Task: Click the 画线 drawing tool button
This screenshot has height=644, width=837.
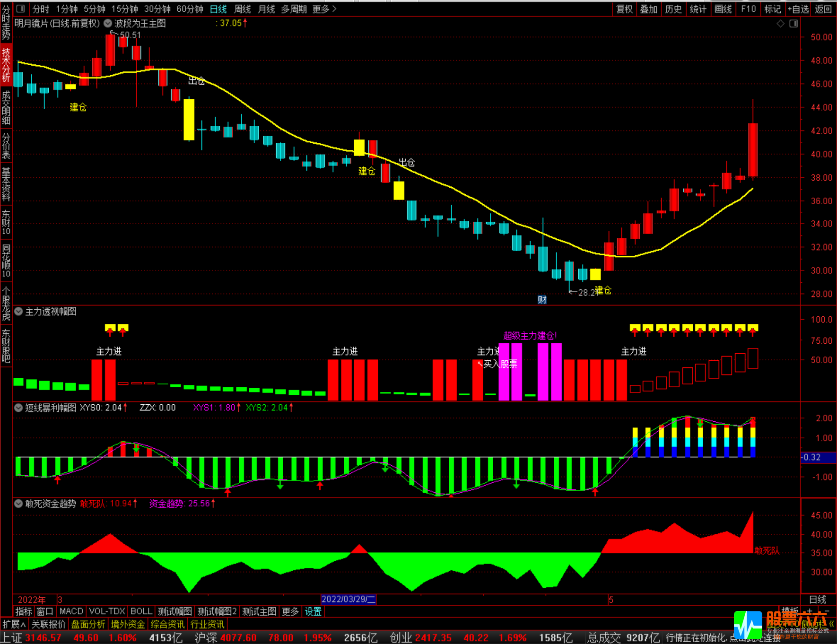Action: pos(723,9)
